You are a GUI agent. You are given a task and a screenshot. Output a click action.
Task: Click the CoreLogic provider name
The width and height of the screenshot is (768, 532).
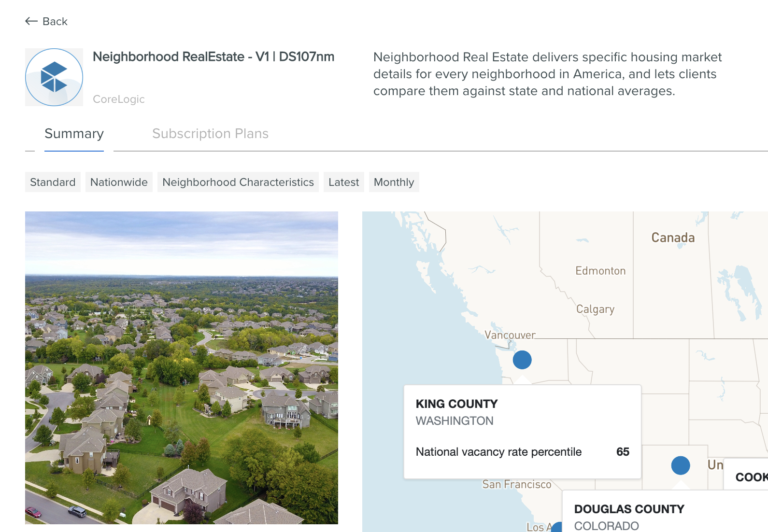point(119,99)
